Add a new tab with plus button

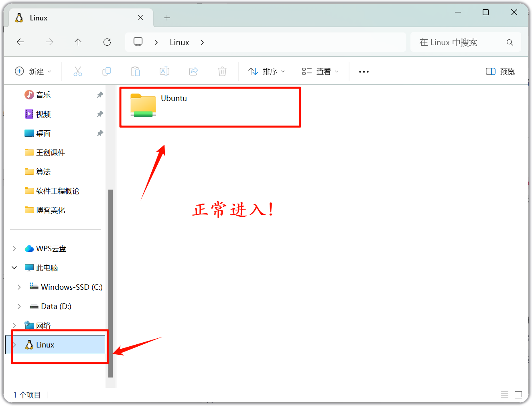tap(167, 18)
